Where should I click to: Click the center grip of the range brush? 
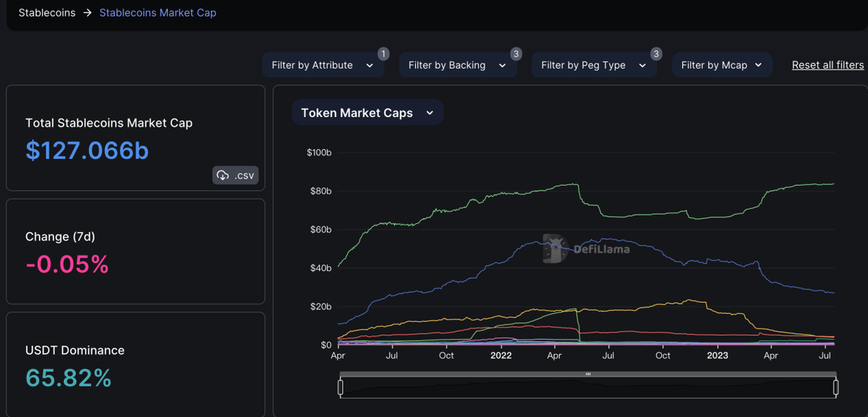click(588, 374)
